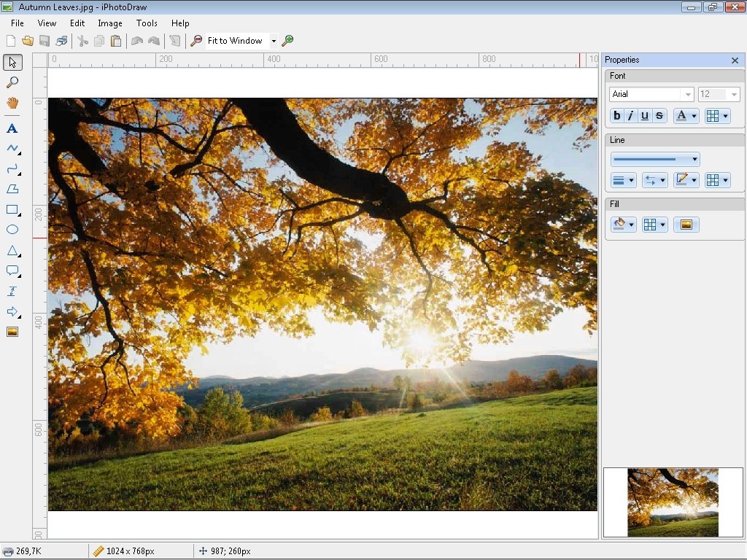The width and height of the screenshot is (747, 560).
Task: Zoom in with the magnifier plus icon
Action: [287, 41]
